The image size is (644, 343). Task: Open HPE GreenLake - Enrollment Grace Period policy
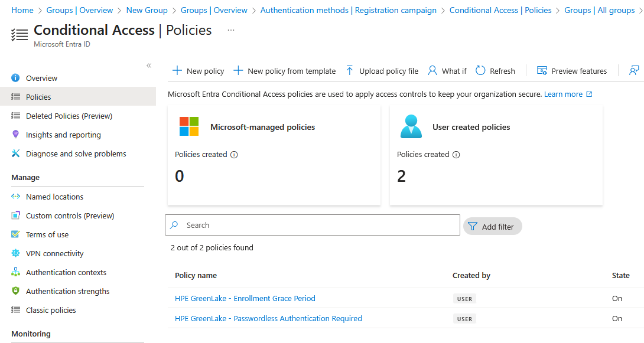(245, 298)
